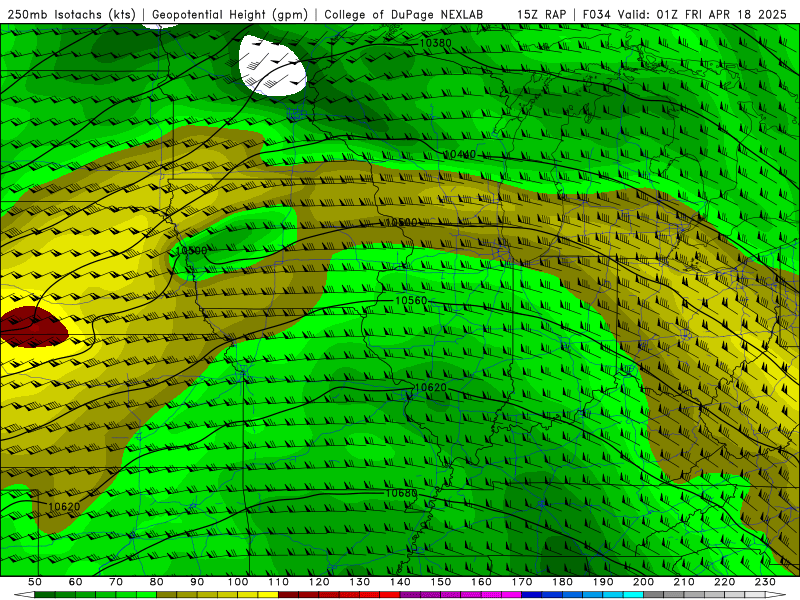Click the cyan swatch just before 200
Image resolution: width=800 pixels, height=600 pixels.
[634, 595]
